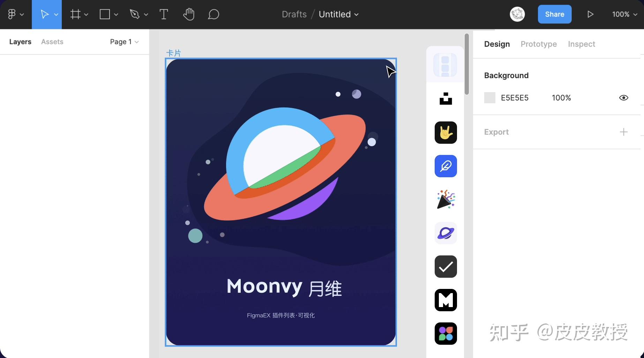
Task: Select the Pen tool
Action: pos(135,14)
